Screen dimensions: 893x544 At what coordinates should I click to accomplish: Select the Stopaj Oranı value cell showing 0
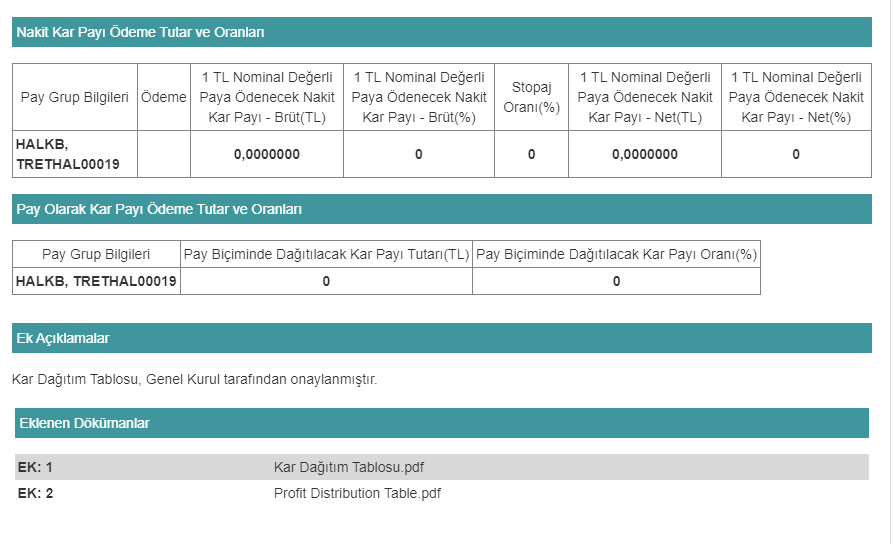pos(531,154)
